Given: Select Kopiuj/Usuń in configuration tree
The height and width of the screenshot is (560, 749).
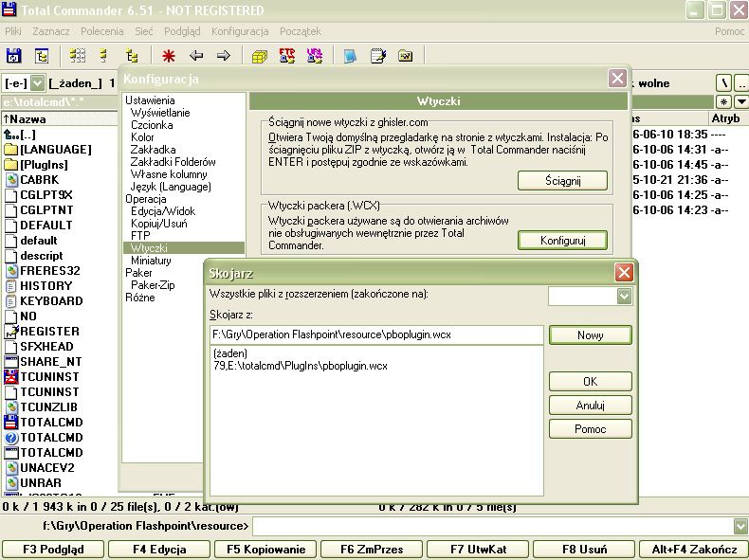Looking at the screenshot, I should pos(159,224).
